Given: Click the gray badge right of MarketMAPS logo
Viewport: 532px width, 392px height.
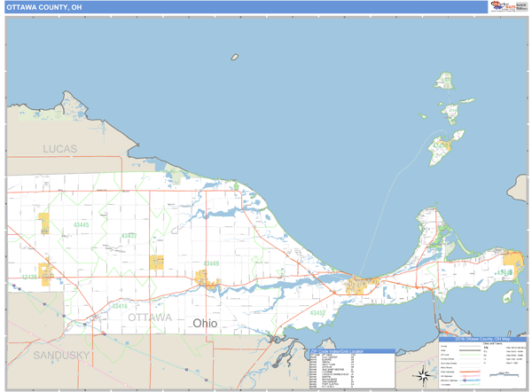Looking at the screenshot, I should 520,6.
